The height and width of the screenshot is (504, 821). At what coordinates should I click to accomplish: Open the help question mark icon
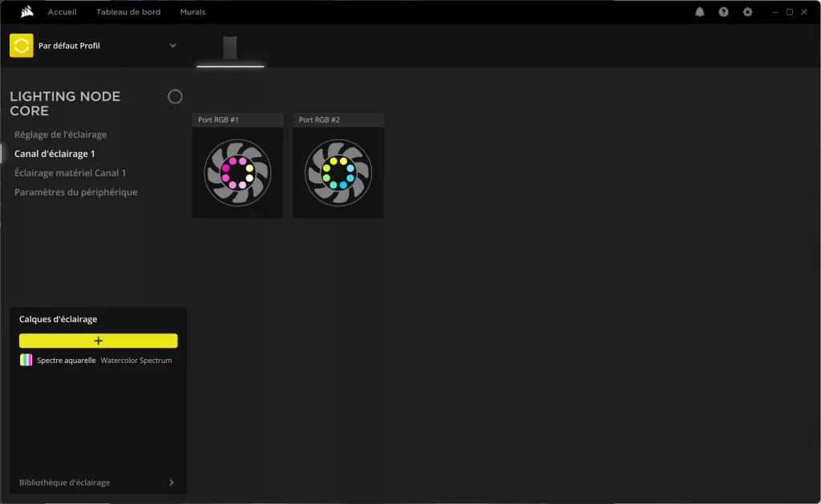click(723, 12)
